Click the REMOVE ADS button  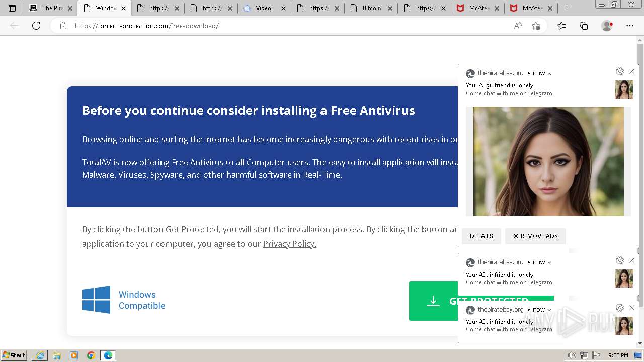(x=535, y=236)
